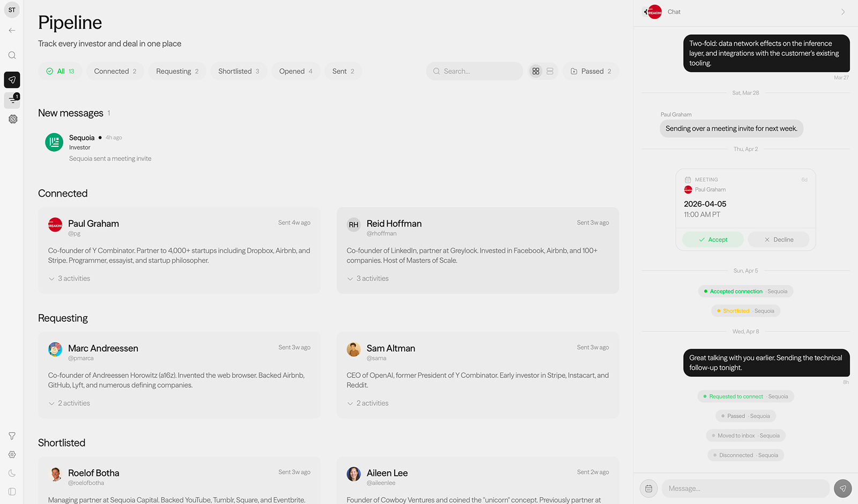Screen dimensions: 858x504
Task: Click the Disconnected Sequoia activity chip
Action: click(x=746, y=455)
